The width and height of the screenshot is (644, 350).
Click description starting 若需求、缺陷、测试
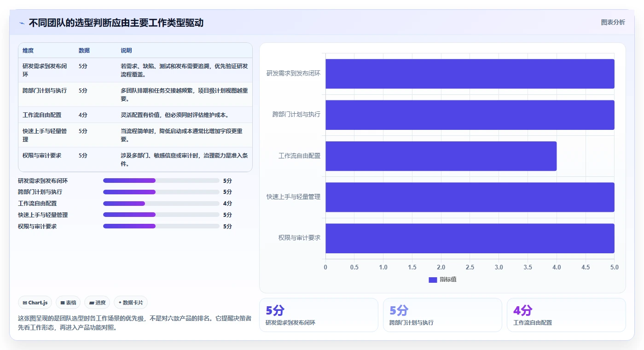click(184, 70)
